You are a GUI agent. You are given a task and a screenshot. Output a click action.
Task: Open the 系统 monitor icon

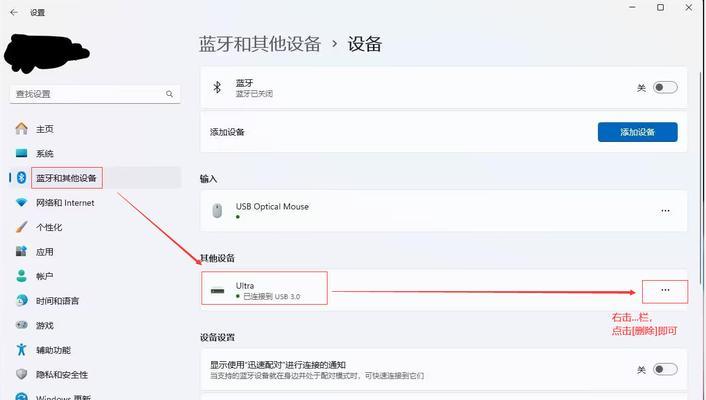point(21,153)
